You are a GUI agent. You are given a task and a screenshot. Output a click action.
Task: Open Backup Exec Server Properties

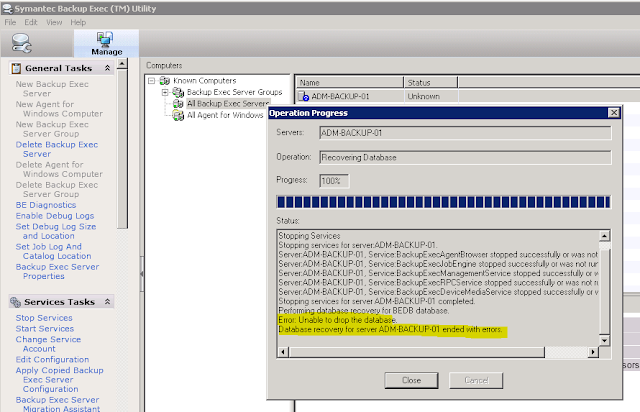pos(57,271)
